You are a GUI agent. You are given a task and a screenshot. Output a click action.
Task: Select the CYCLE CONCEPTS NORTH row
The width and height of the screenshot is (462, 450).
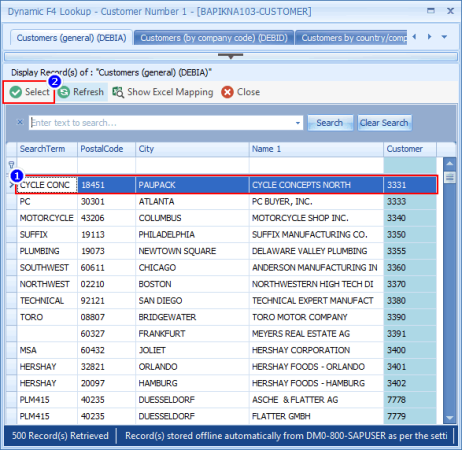[x=227, y=185]
